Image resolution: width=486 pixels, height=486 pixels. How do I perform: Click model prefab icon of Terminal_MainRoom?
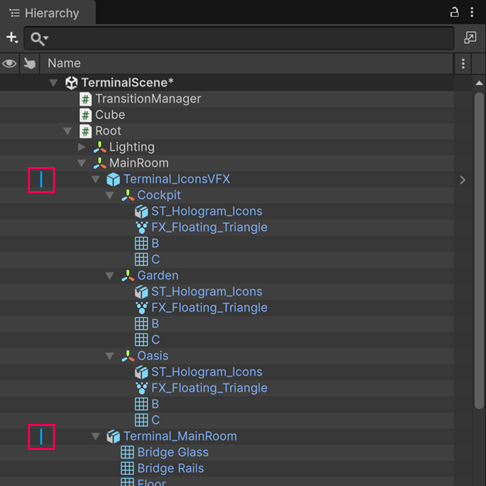[x=113, y=436]
